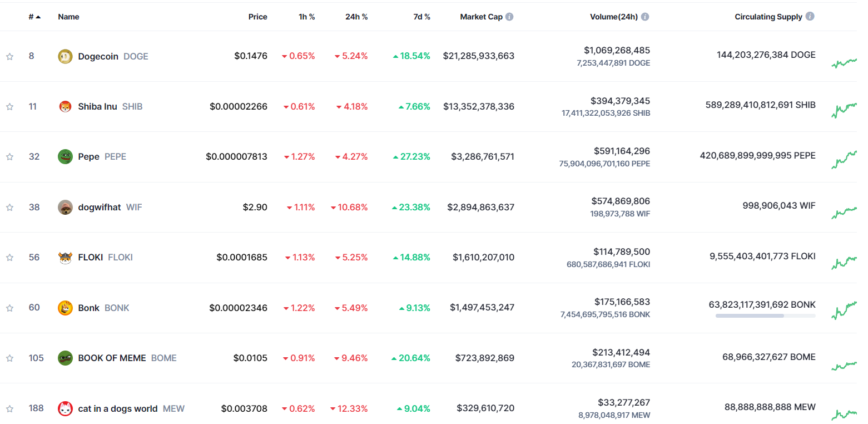Screen dimensions: 868x424
Task: Toggle the watchlist star for Pepe
Action: [9, 157]
